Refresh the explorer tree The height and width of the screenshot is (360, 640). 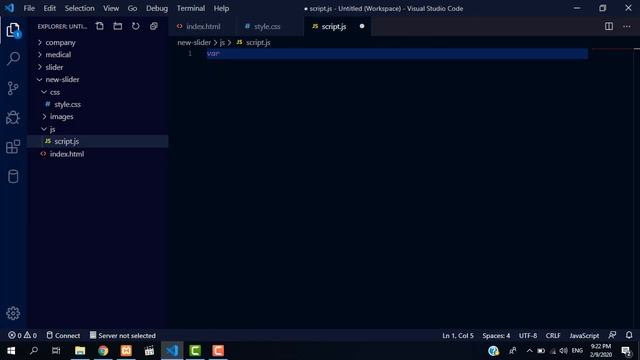pos(136,26)
